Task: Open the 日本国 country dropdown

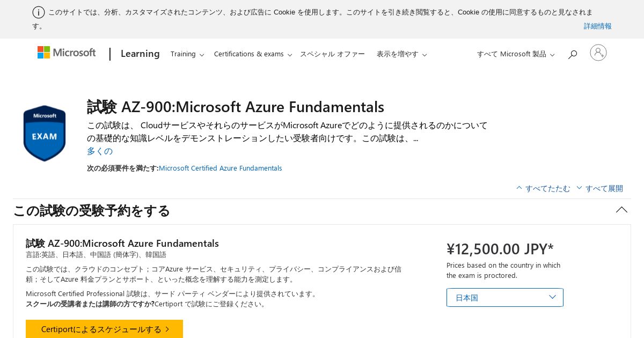Action: coord(505,297)
